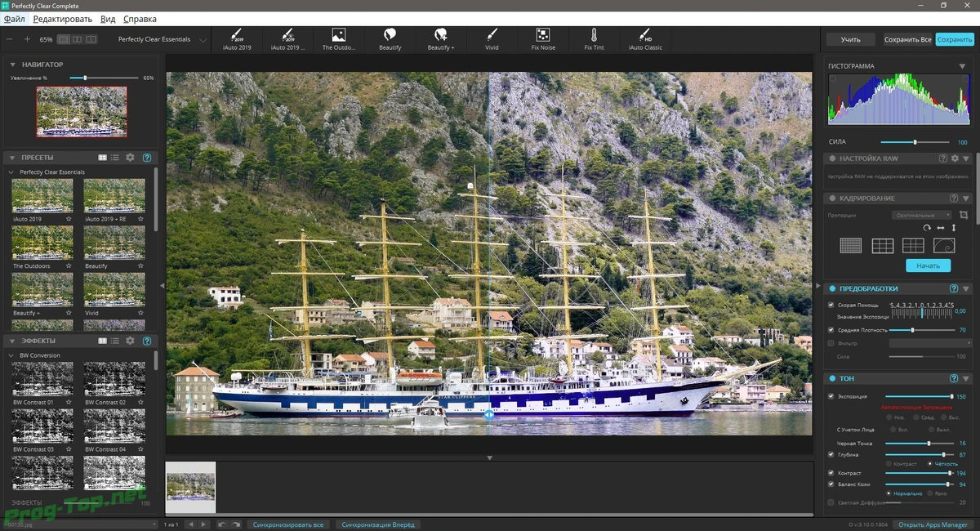Open the Редактировать menu
This screenshot has width=980, height=531.
pyautogui.click(x=63, y=18)
